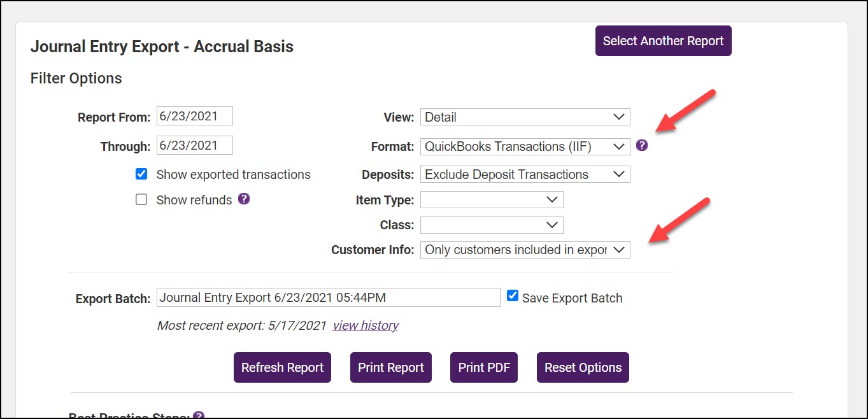The height and width of the screenshot is (419, 868).
Task: Click the Print Report button
Action: (390, 367)
